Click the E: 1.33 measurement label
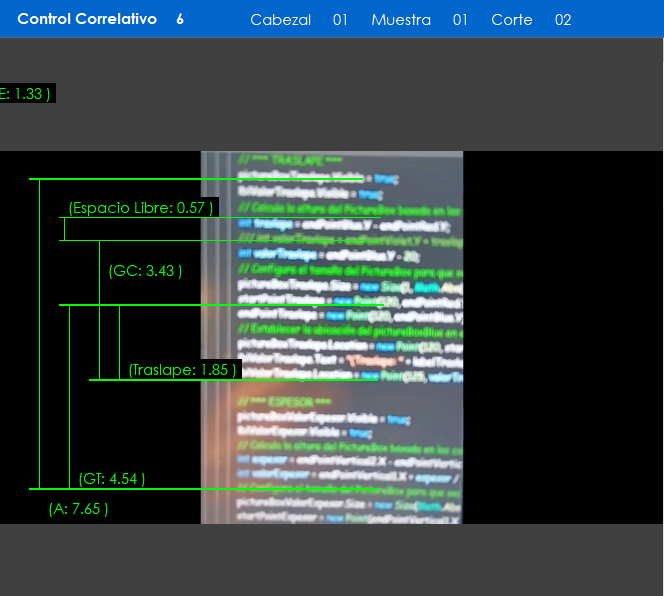664x596 pixels. point(26,93)
